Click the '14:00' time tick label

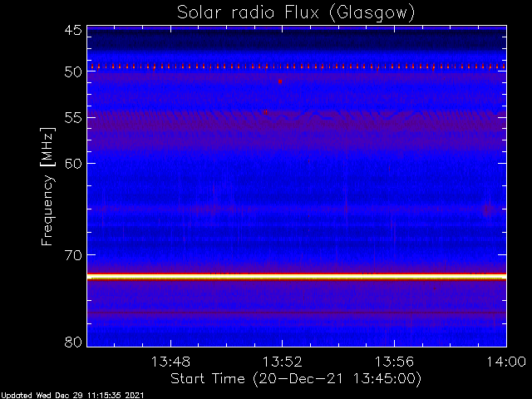pos(506,362)
